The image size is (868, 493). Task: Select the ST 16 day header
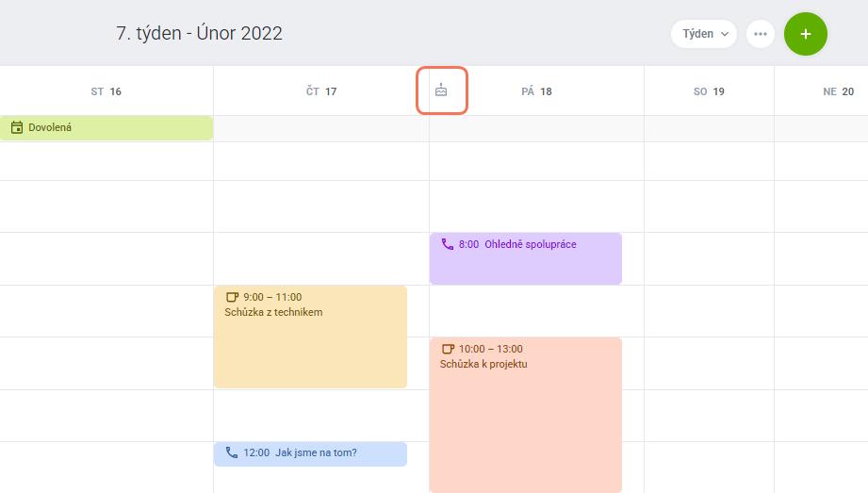(106, 91)
